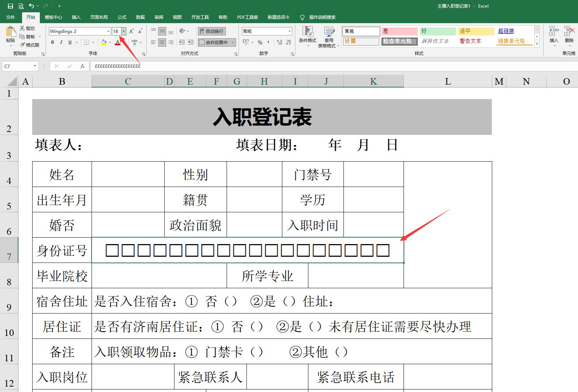Expand the Wingdings 2 font name list
Screen dimensions: 578x392
tap(108, 31)
